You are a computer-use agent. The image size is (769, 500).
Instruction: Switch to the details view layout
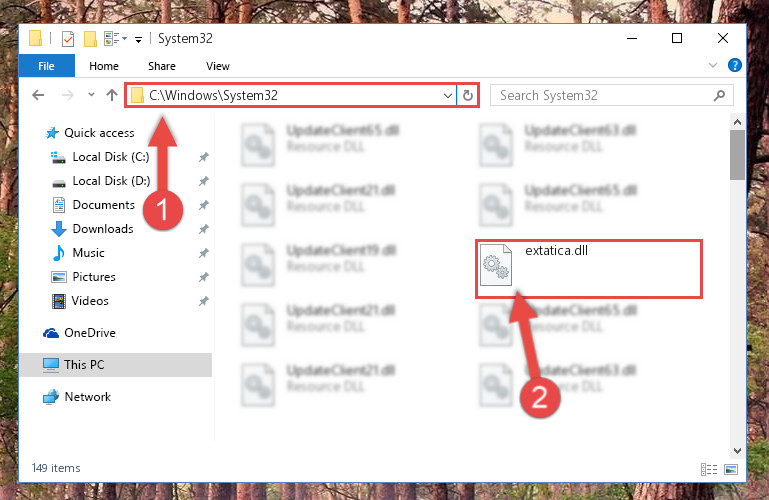pyautogui.click(x=709, y=470)
